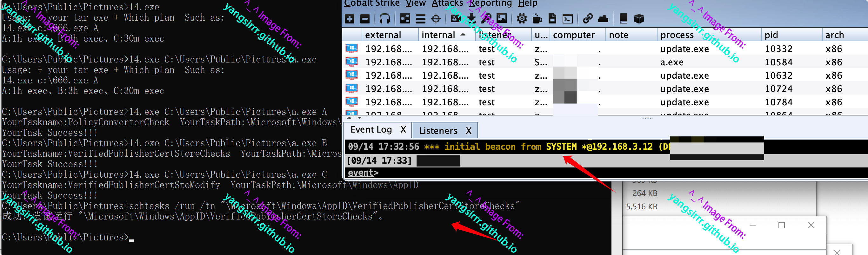Click update.exe in the pid 10332 row
This screenshot has height=255, width=868.
[684, 49]
